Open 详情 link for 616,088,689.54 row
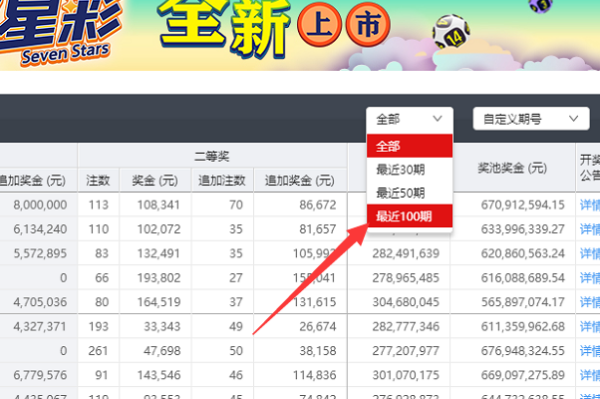The image size is (600, 399). click(x=590, y=278)
